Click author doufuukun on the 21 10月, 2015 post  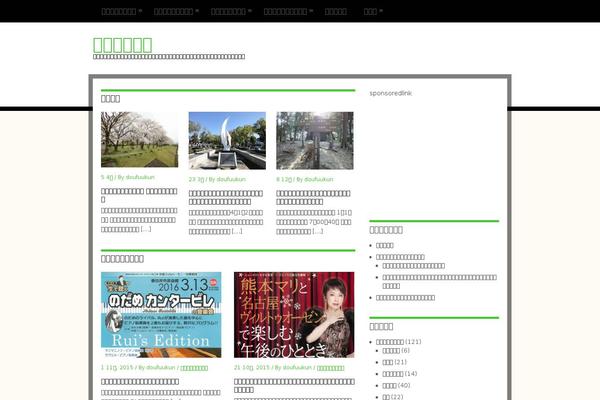[297, 367]
